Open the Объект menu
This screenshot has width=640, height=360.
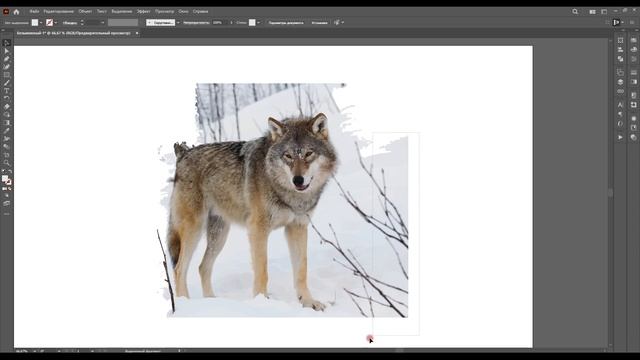click(85, 11)
